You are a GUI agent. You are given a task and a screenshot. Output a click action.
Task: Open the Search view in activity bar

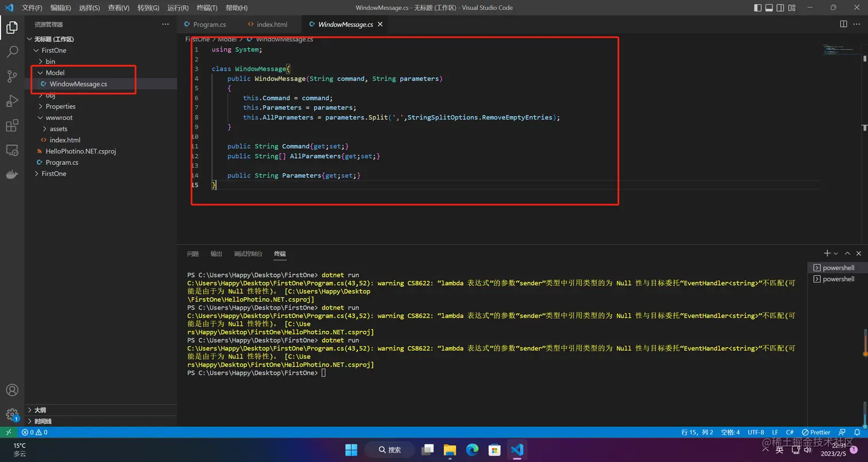click(12, 52)
